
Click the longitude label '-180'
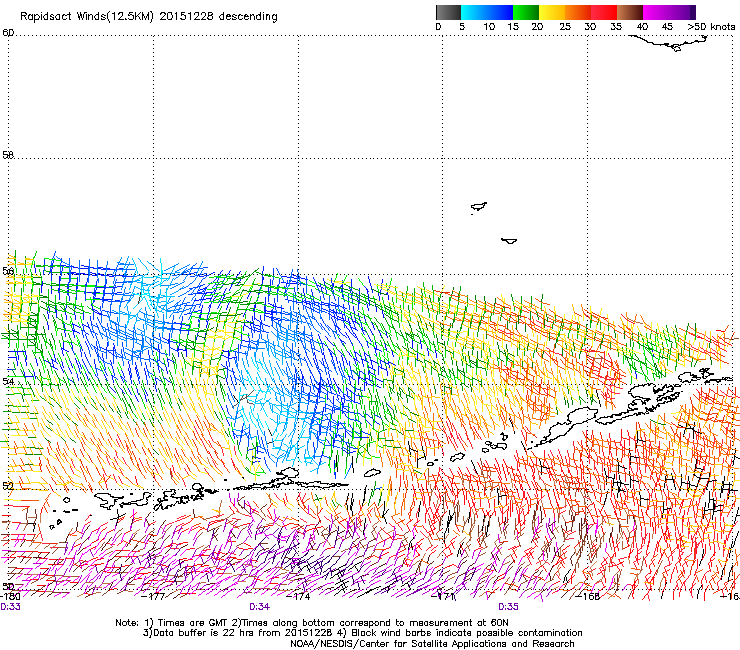(x=10, y=596)
